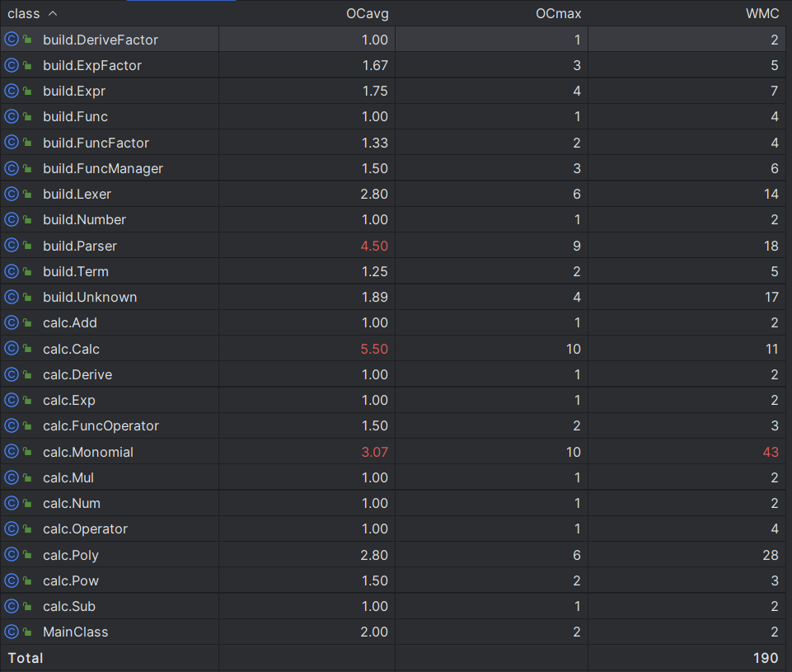The image size is (792, 672).
Task: Click the class icon for calc.Exp
Action: (11, 400)
